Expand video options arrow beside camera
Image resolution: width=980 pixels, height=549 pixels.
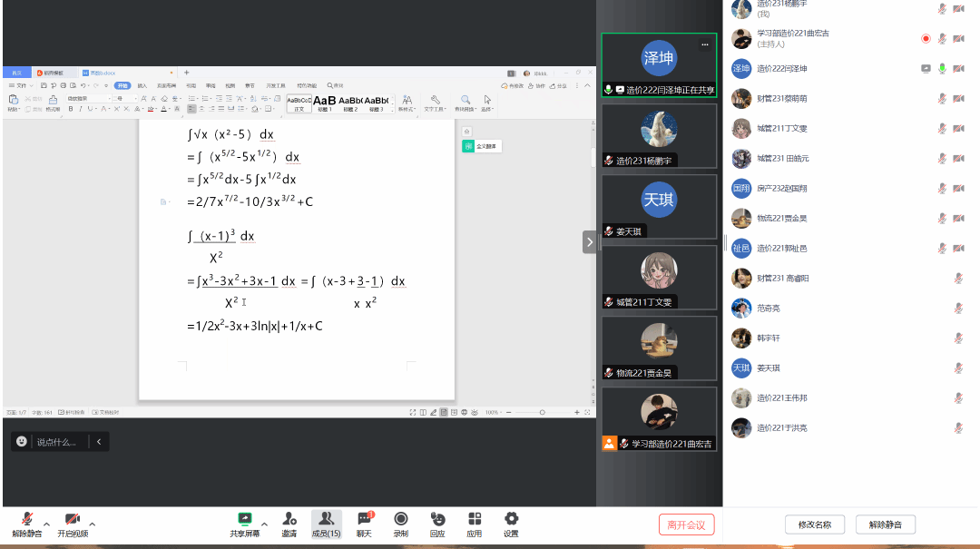tap(93, 524)
